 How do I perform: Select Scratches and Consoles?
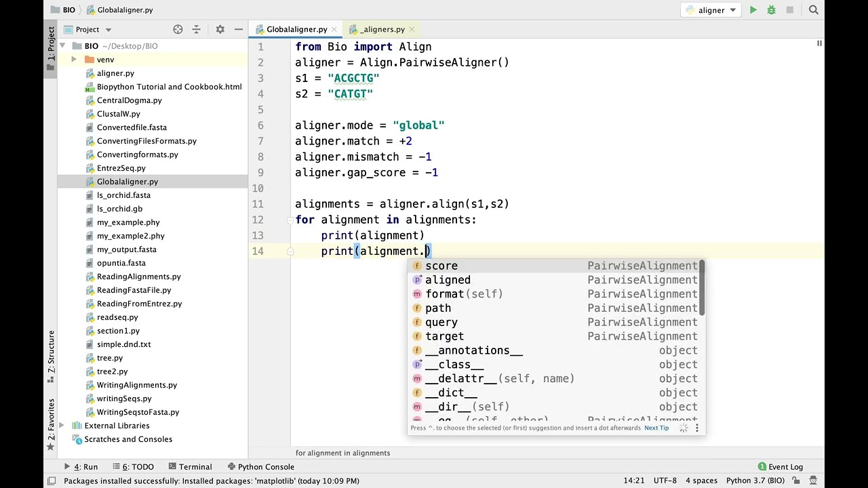[x=128, y=439]
